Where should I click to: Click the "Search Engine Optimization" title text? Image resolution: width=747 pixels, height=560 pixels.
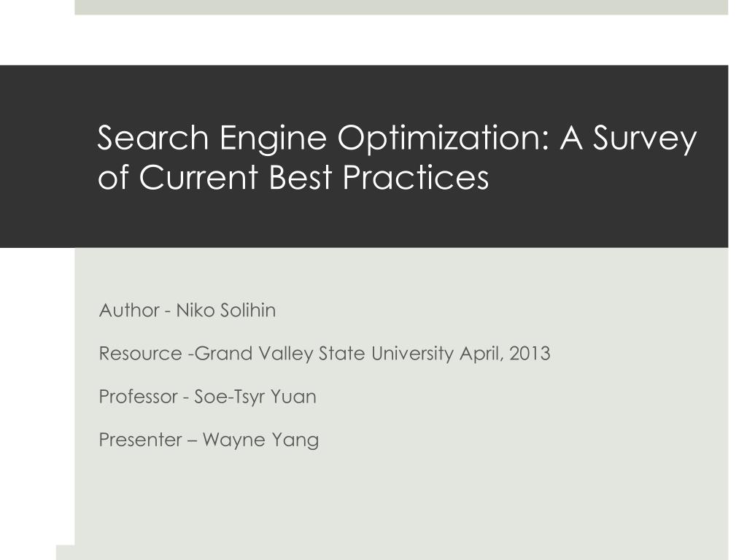coord(323,138)
